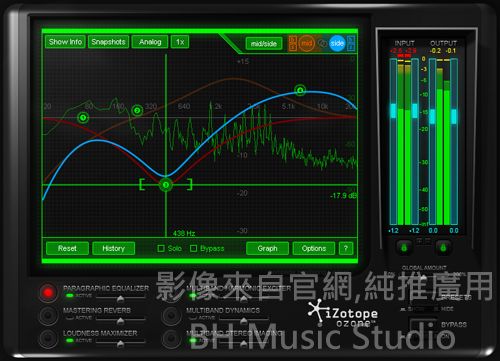Open help with the question mark button
Viewport: 500px width, 361px height.
pos(346,248)
